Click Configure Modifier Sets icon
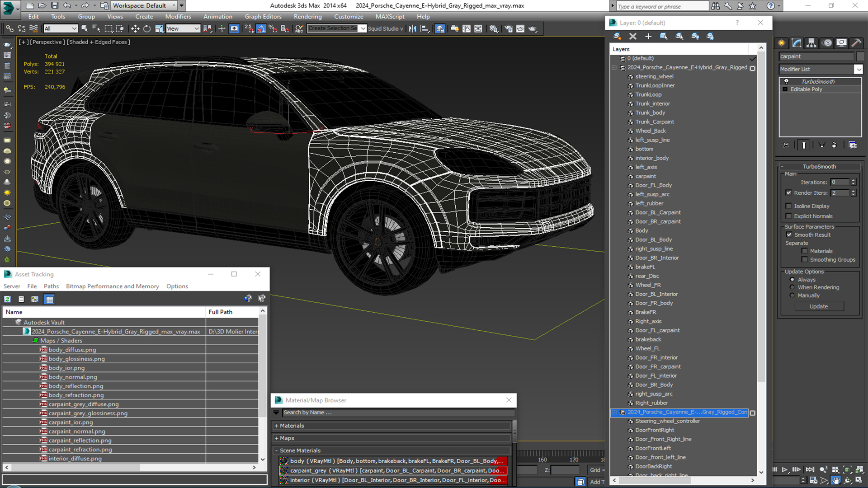868x488 pixels. 853,145
